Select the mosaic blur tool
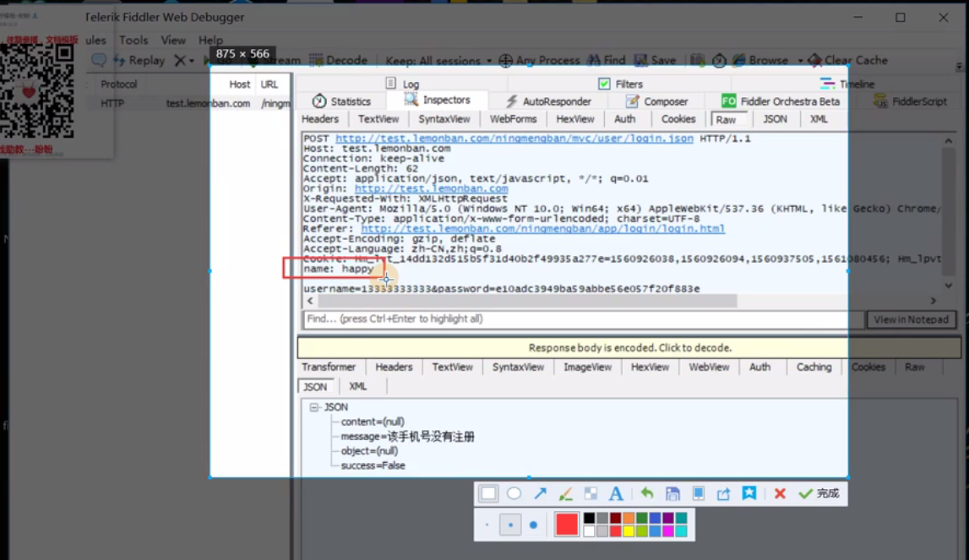 (x=591, y=493)
